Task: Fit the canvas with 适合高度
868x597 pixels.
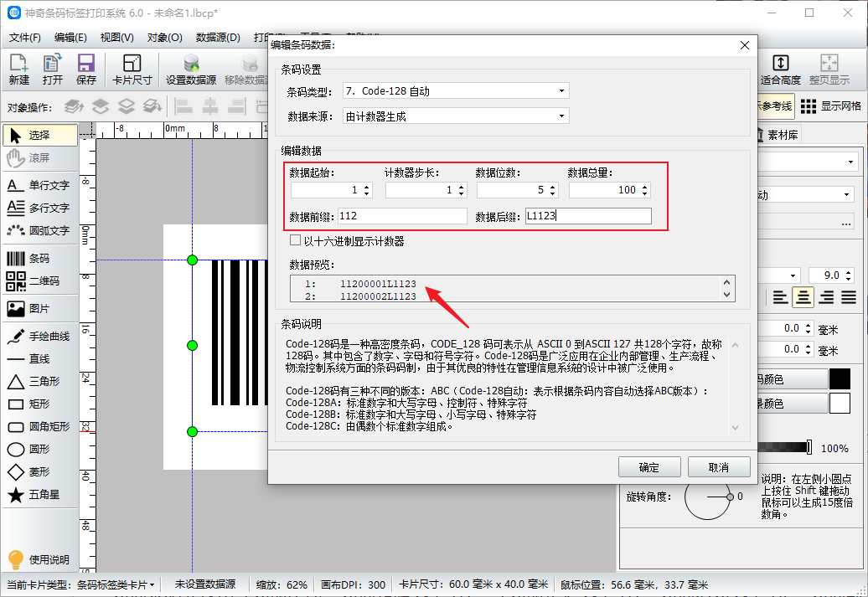Action: tap(781, 69)
